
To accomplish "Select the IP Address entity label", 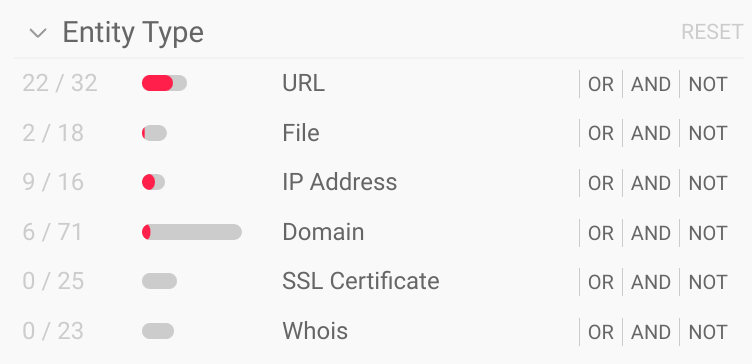I will 340,182.
